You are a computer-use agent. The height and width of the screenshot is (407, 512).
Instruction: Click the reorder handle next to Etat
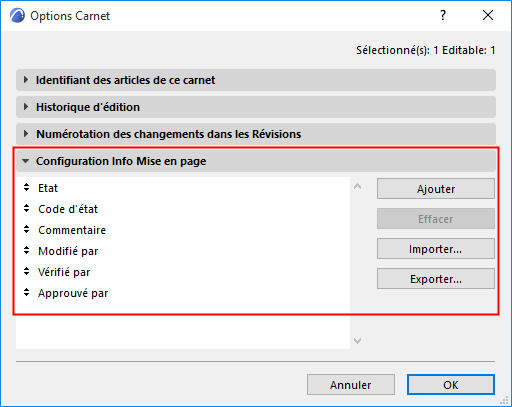[27, 188]
